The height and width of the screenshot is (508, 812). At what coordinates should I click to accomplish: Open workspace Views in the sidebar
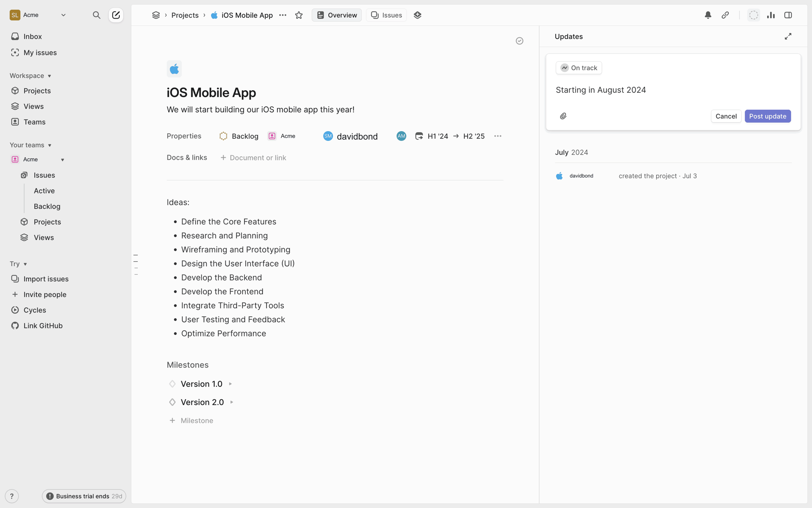tap(34, 106)
